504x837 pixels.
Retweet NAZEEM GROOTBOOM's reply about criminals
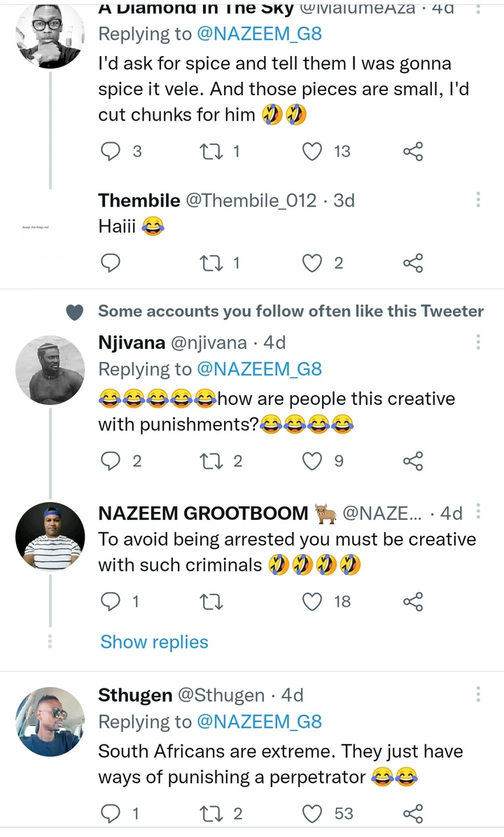[209, 601]
